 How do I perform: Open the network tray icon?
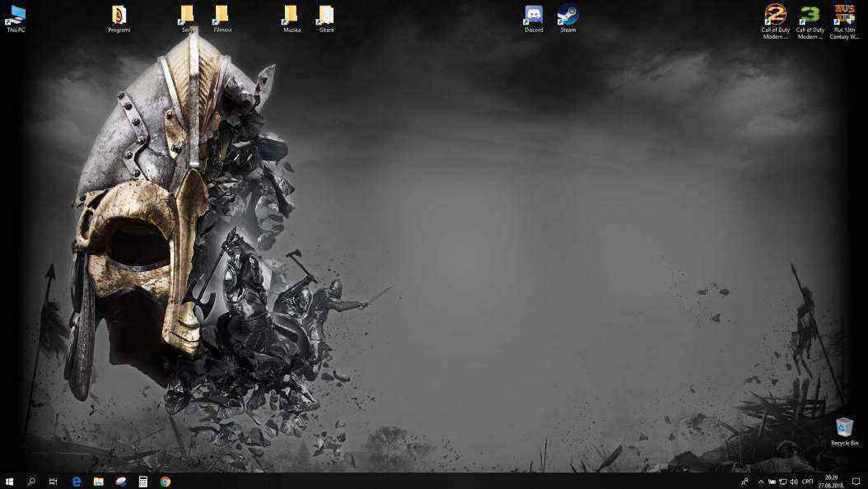782,482
